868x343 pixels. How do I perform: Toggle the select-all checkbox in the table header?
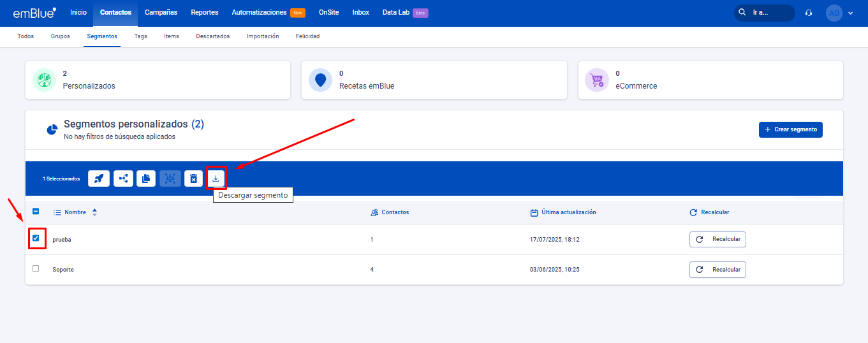[36, 212]
